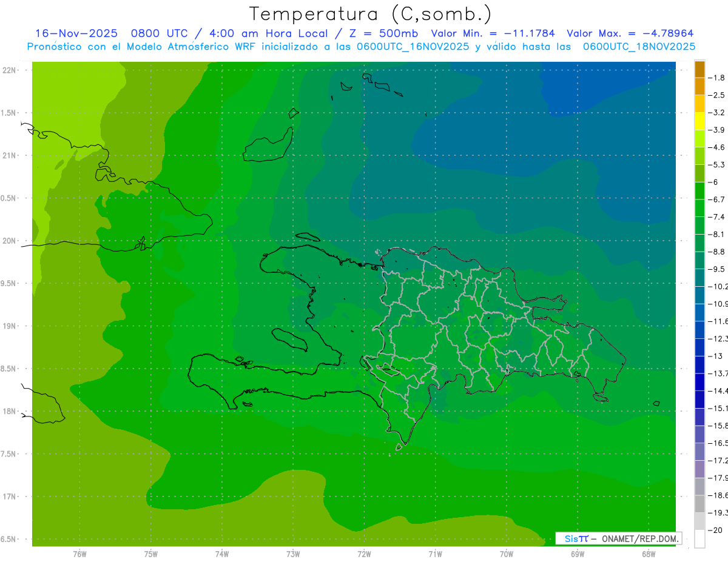Viewport: 728px width, 562px height.
Task: Pick the yellow swatch between -3.2 and -3.9
Action: coord(699,121)
